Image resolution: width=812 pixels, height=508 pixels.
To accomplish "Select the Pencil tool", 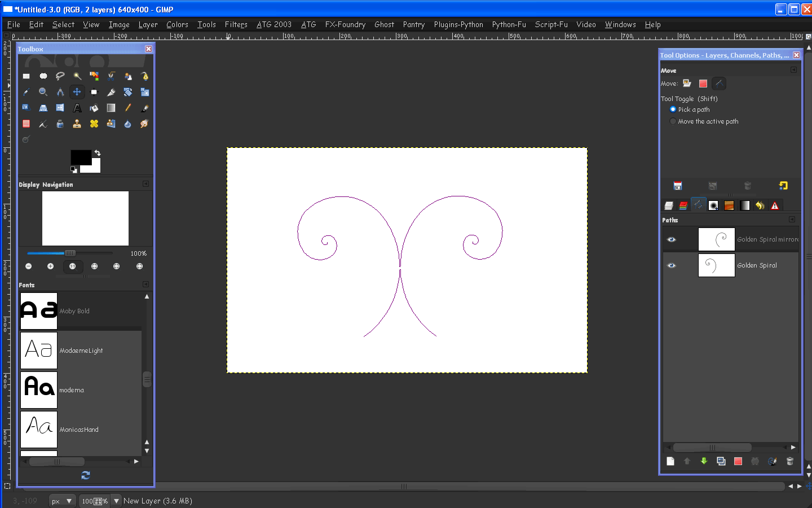I will pyautogui.click(x=127, y=107).
